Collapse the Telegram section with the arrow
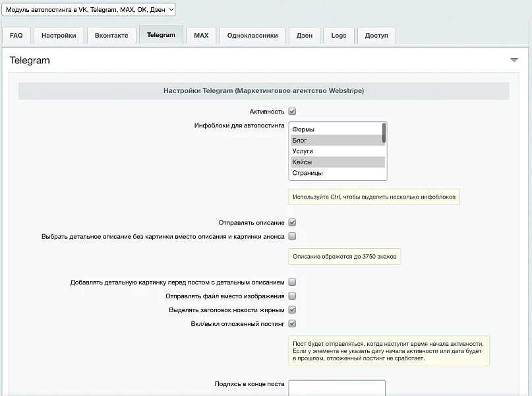The width and height of the screenshot is (532, 396). point(514,60)
